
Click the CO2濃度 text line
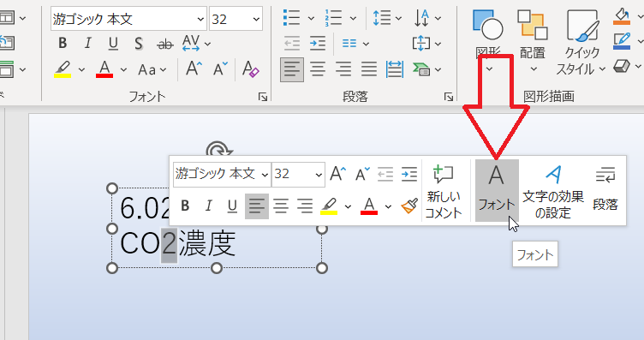178,244
